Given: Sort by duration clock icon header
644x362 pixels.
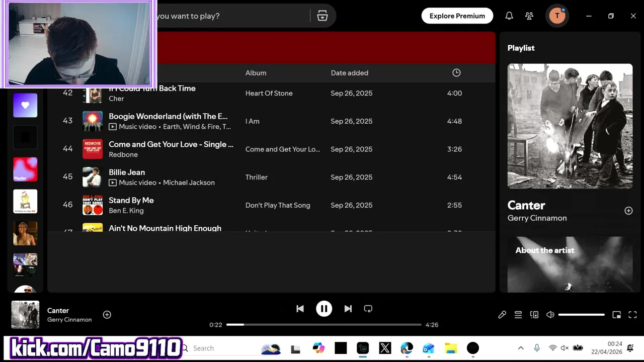Looking at the screenshot, I should click(x=456, y=73).
